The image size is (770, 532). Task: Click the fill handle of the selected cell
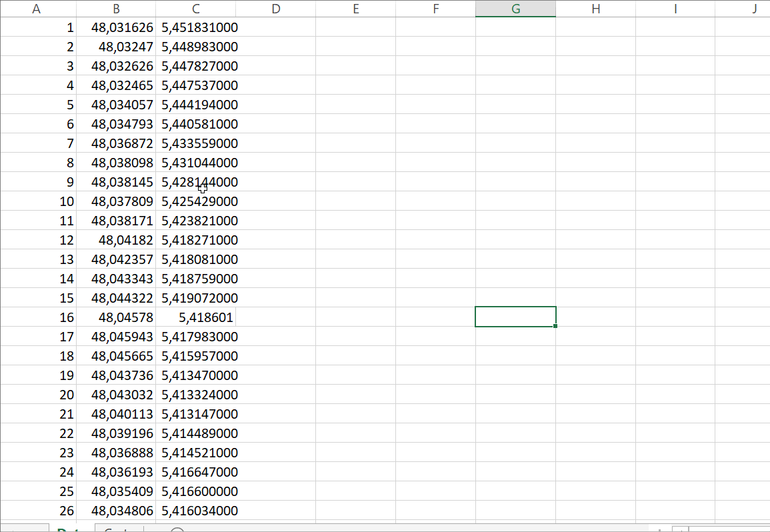click(555, 326)
